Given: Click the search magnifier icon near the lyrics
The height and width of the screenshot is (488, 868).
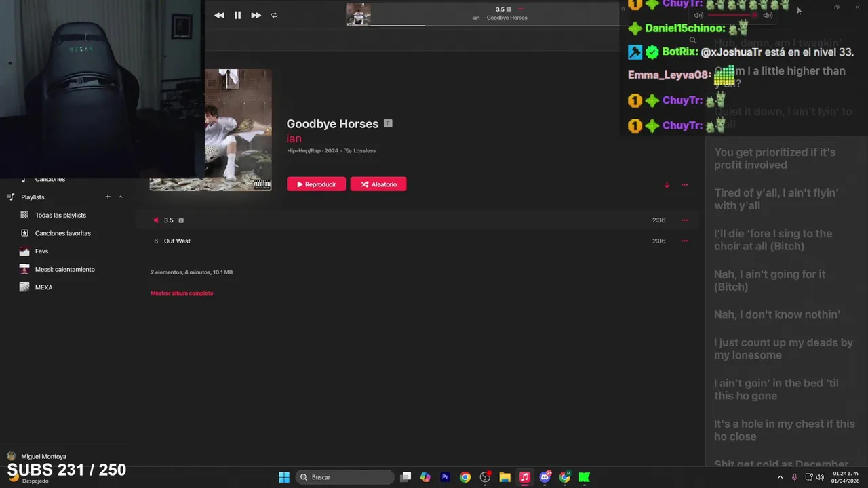Looking at the screenshot, I should (692, 40).
